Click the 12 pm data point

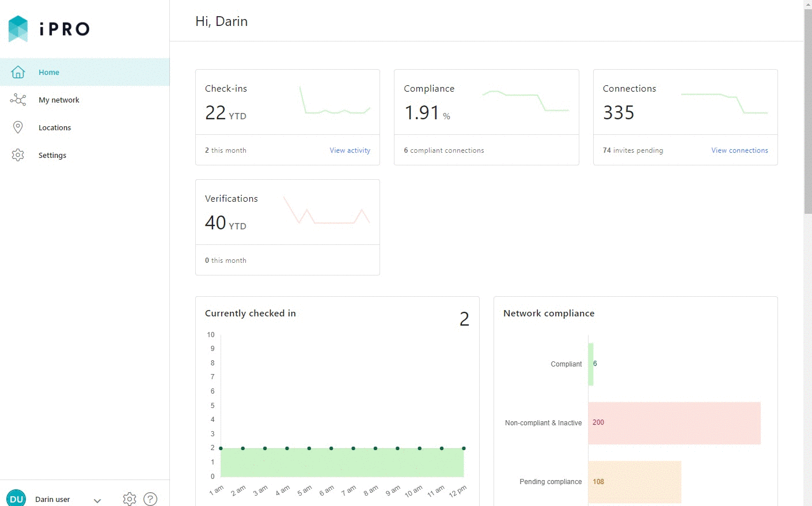pos(464,448)
